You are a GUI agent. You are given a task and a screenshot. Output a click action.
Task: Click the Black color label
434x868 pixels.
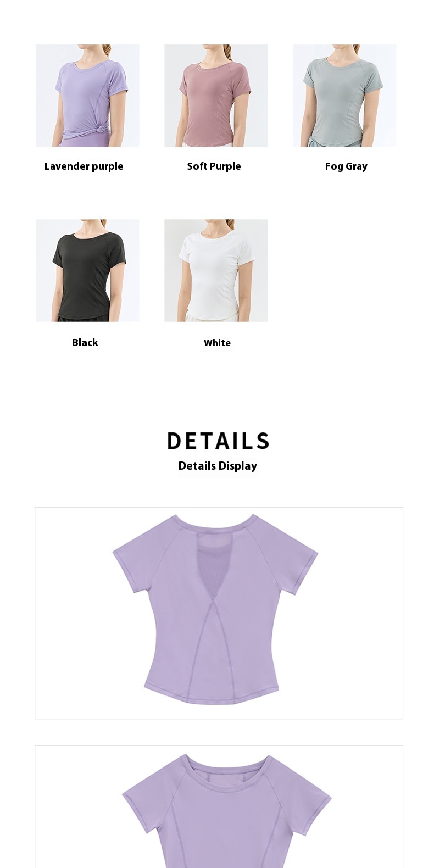(85, 342)
